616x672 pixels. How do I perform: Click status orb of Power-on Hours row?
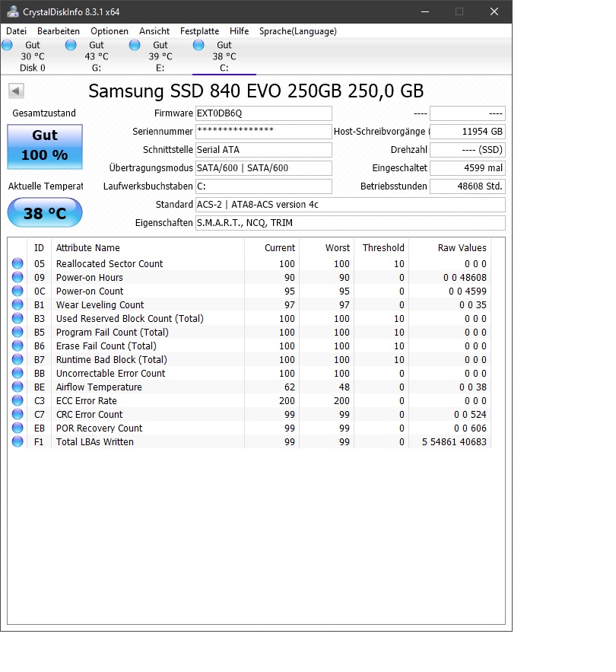pyautogui.click(x=17, y=277)
